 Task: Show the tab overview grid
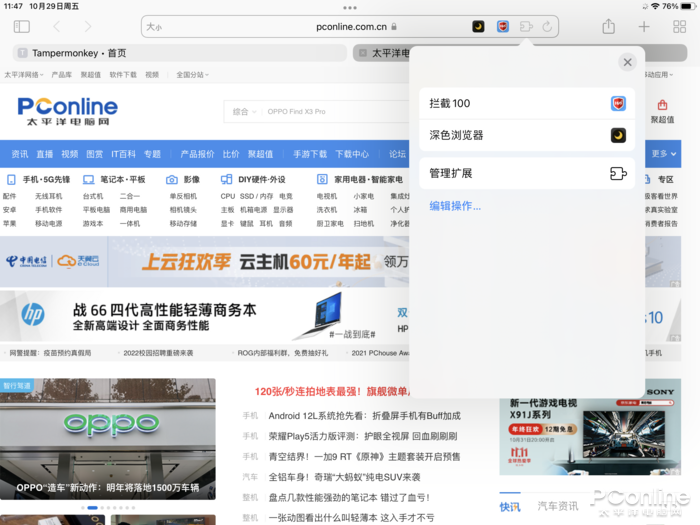coord(679,27)
